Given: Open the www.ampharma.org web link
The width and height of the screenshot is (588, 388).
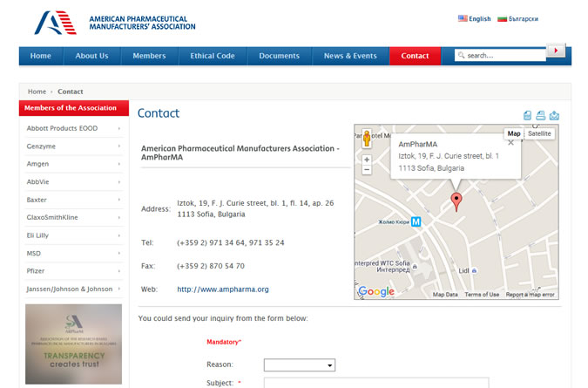Looking at the screenshot, I should coord(223,289).
